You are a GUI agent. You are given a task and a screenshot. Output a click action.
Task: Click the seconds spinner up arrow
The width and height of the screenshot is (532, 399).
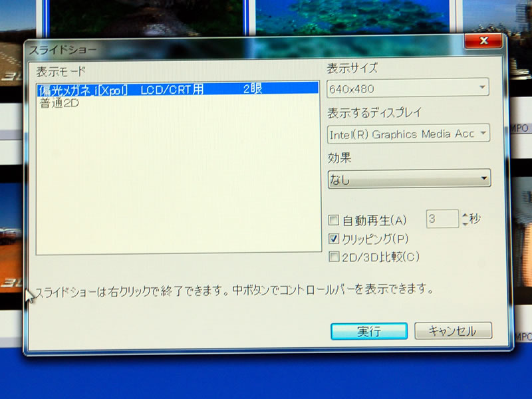point(465,215)
